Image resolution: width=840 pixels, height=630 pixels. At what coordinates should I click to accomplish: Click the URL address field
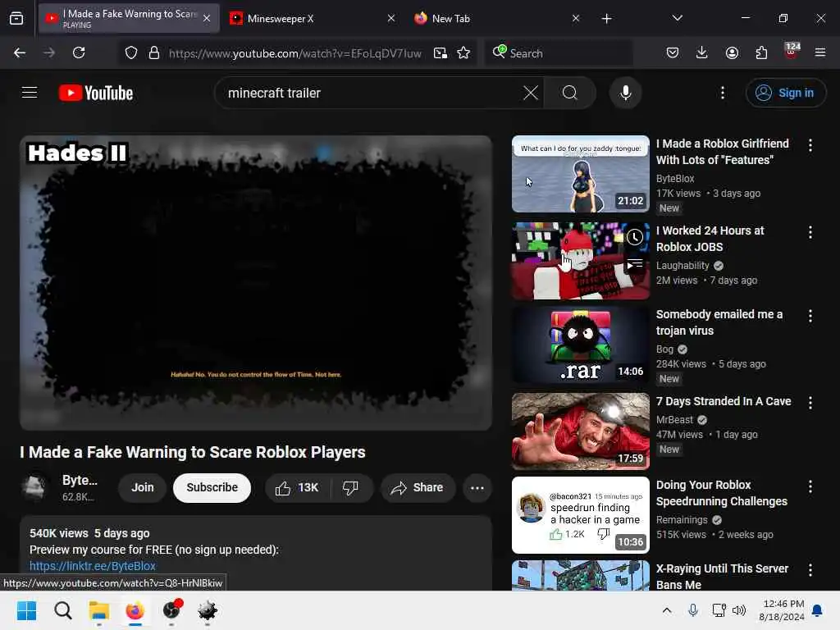(x=295, y=53)
